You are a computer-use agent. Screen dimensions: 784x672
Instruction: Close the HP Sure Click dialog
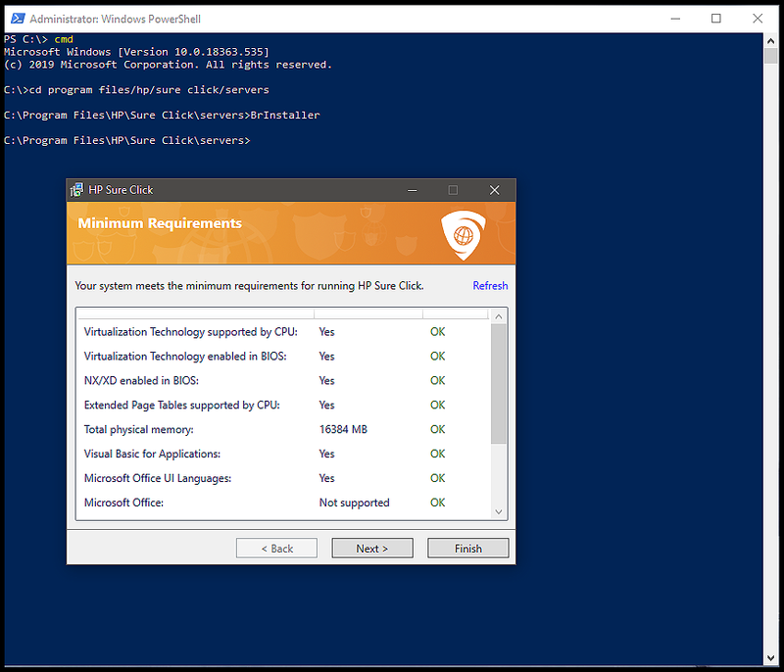494,190
